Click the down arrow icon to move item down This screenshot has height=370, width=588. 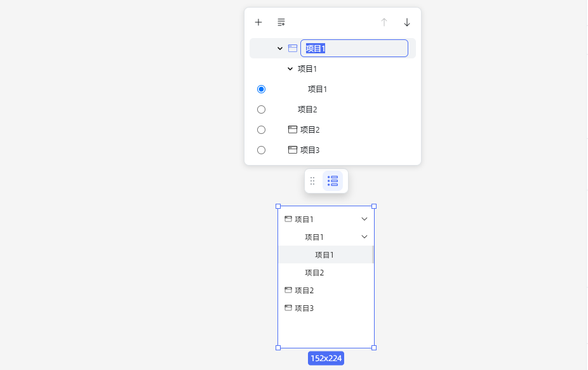click(x=406, y=22)
